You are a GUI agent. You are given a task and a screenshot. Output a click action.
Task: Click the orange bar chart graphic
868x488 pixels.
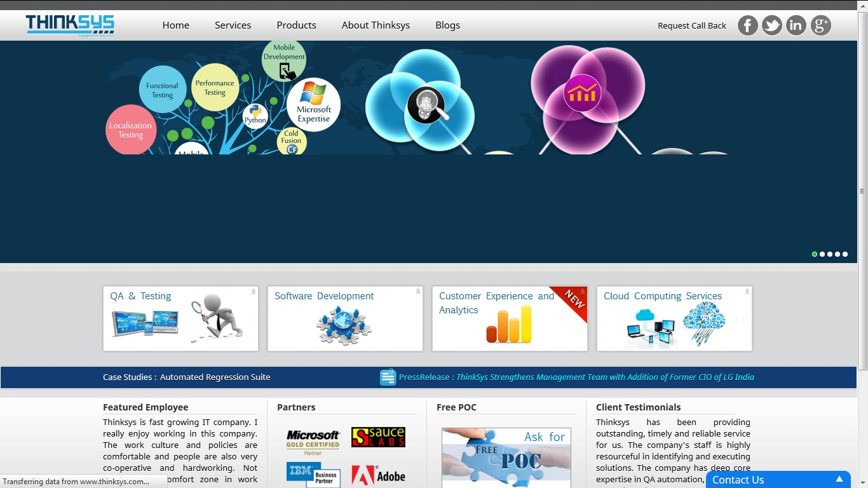[509, 325]
